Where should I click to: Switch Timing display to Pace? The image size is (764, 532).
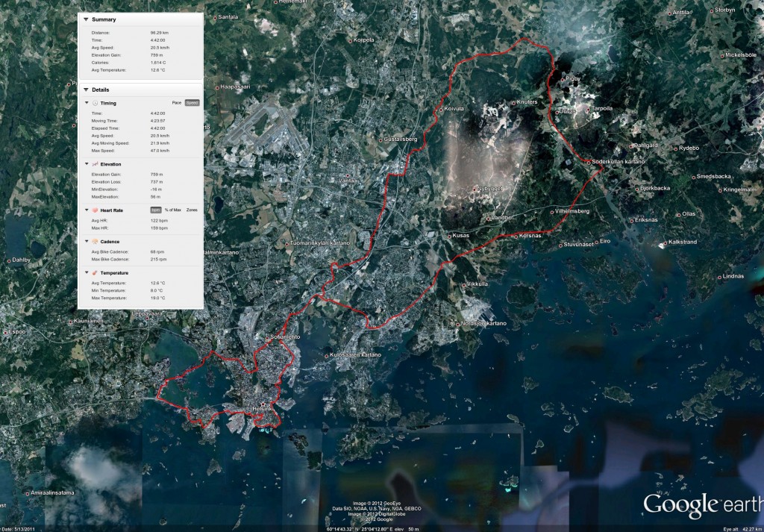coord(176,103)
